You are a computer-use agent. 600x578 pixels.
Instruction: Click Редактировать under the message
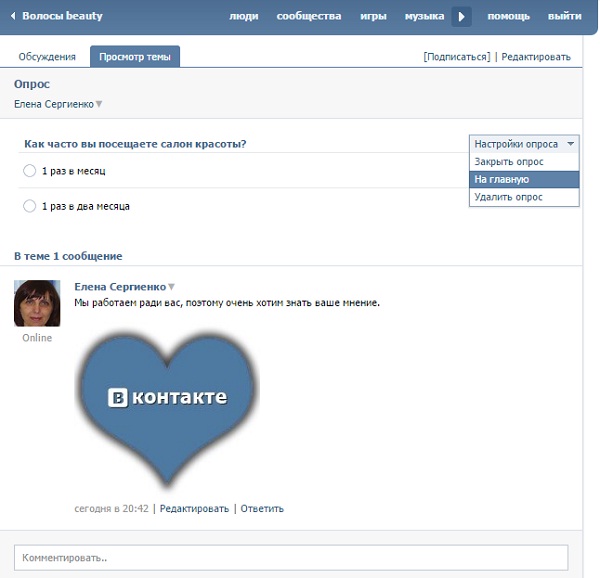click(194, 508)
